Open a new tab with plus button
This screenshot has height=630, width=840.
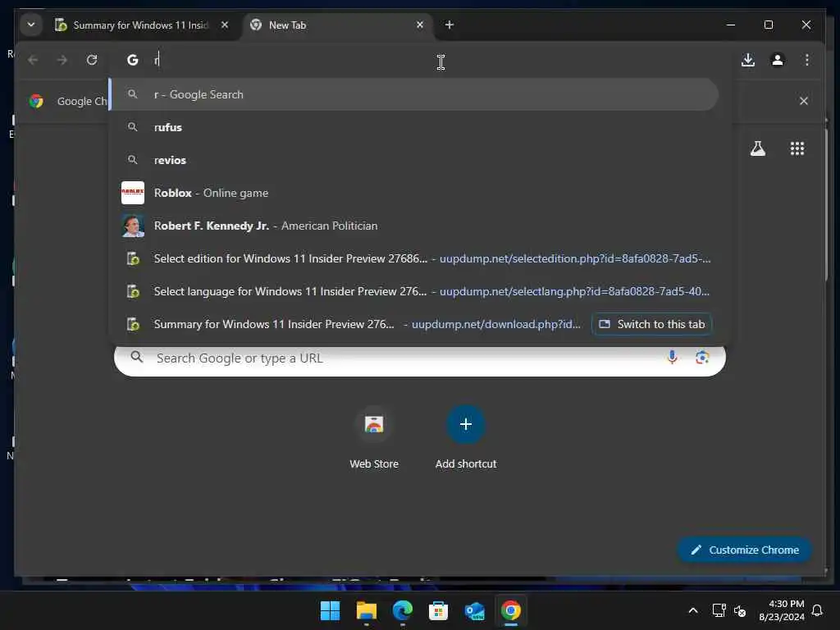click(x=449, y=25)
